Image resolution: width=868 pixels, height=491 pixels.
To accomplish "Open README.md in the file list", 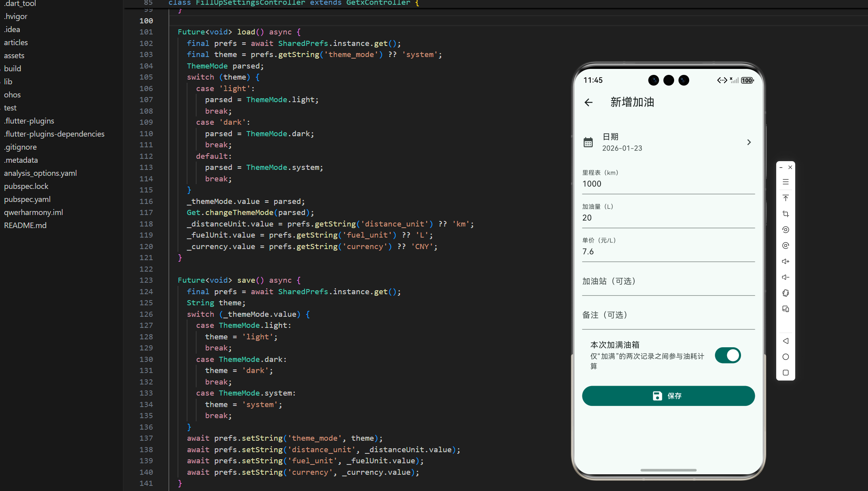I will coord(25,225).
